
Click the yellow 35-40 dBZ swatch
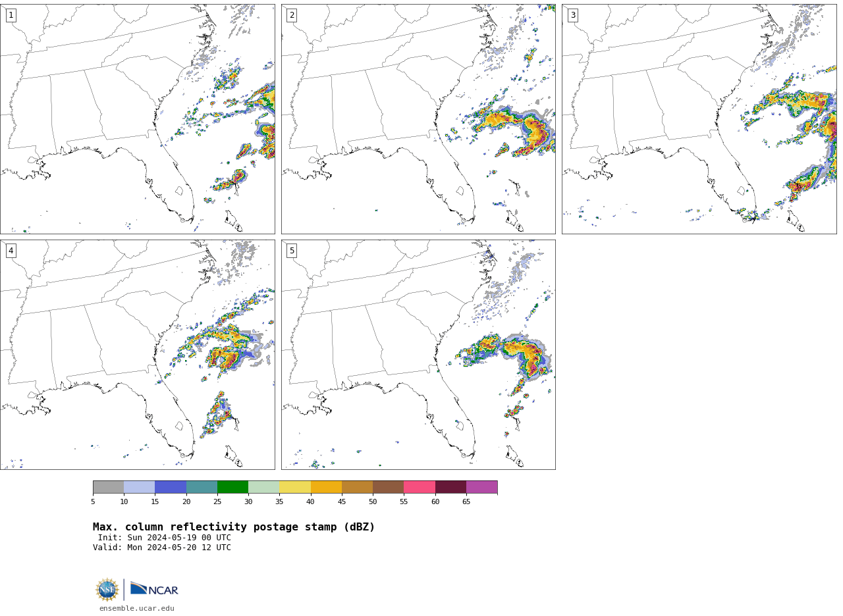295,487
